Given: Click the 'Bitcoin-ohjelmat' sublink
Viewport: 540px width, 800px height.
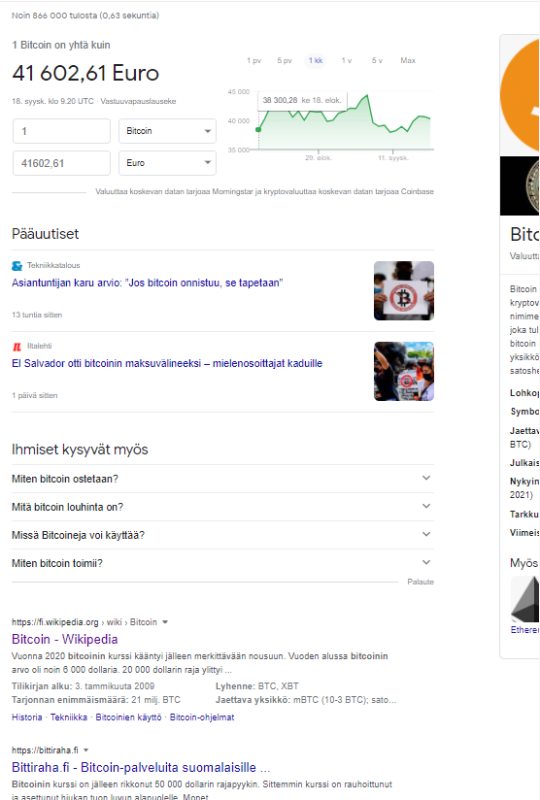Looking at the screenshot, I should click(x=202, y=717).
